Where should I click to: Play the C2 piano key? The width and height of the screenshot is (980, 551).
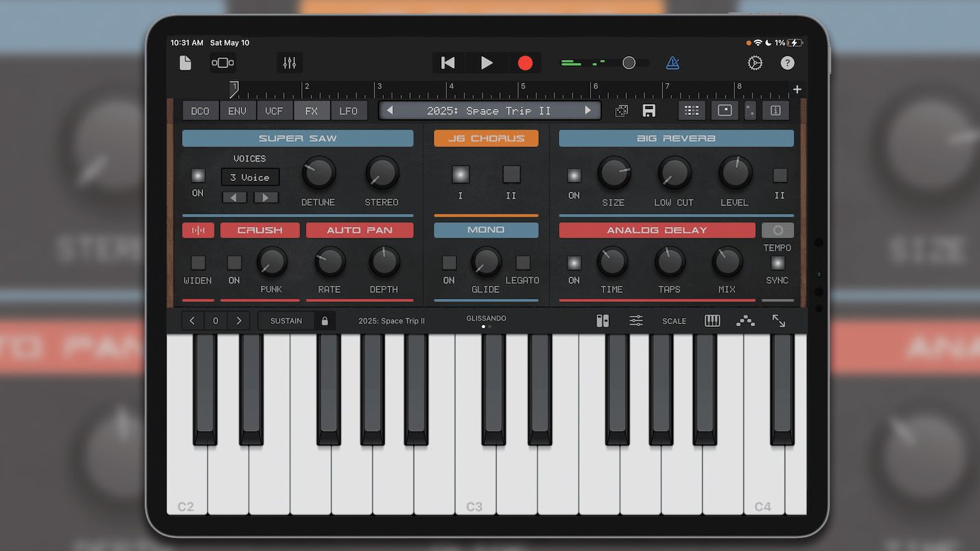[186, 480]
